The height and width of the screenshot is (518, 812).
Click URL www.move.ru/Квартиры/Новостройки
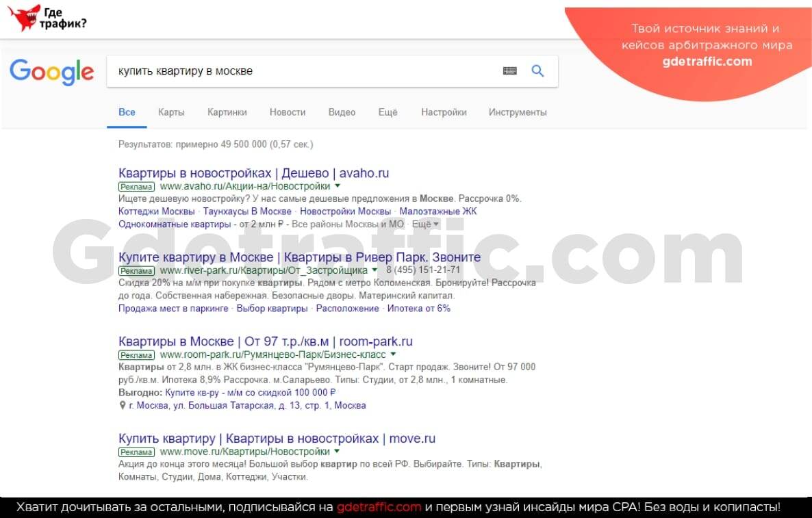(245, 451)
